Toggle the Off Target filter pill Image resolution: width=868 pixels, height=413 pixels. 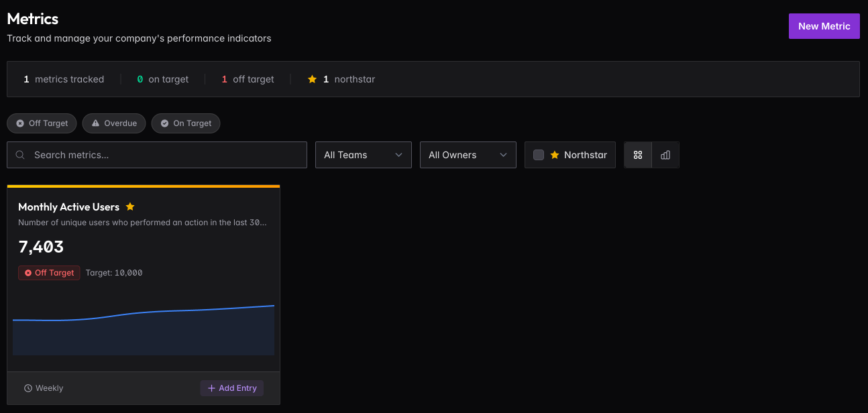(42, 123)
